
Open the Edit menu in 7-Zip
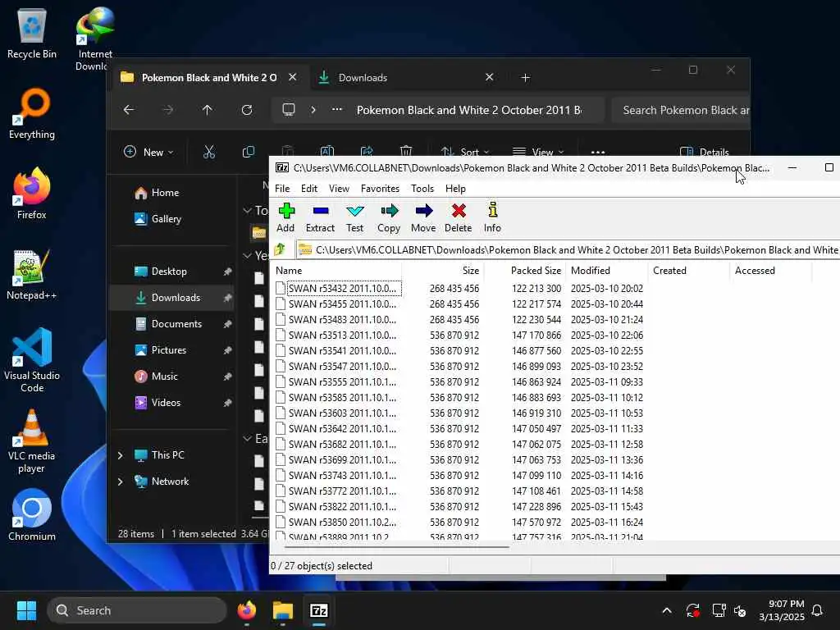coord(309,189)
